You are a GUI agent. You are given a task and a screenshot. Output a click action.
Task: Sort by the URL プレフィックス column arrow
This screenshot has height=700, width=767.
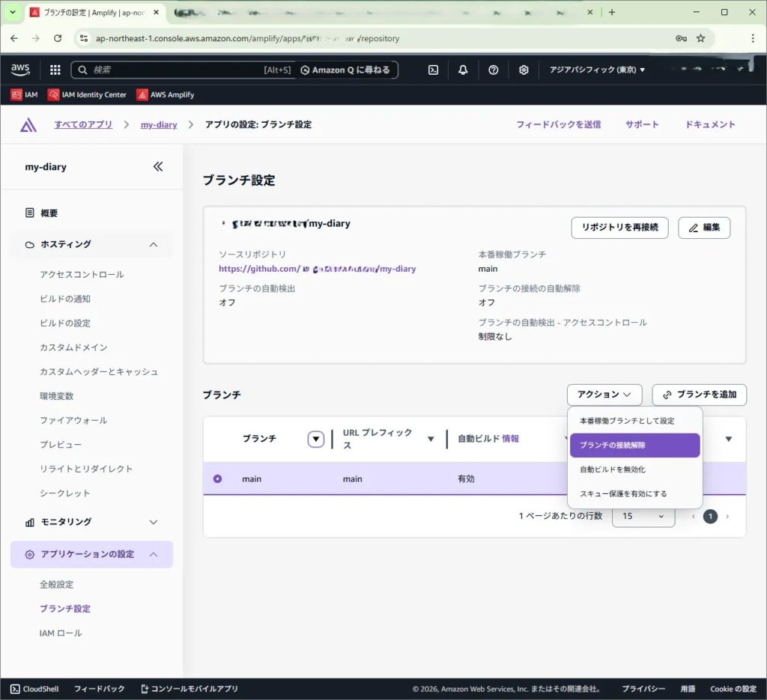pos(431,439)
